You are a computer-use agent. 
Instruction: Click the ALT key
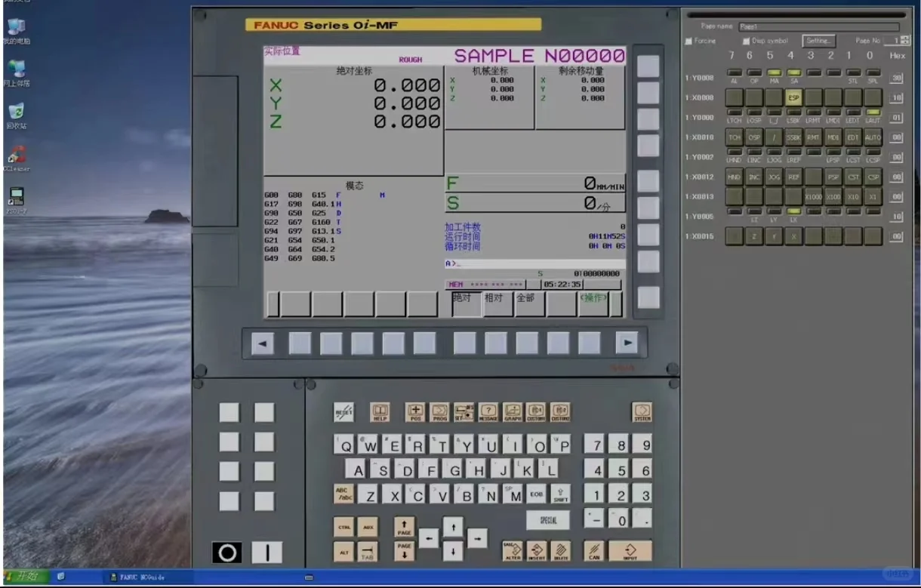coord(343,551)
